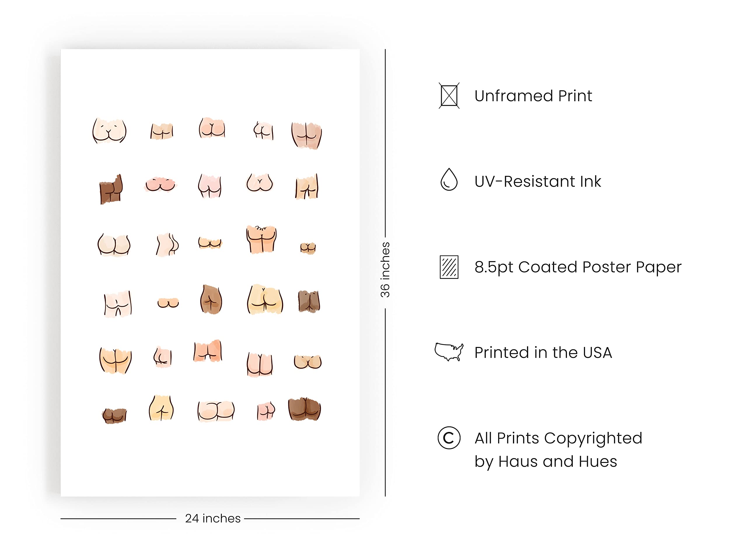Click the coated poster paper hatched icon

coord(449,267)
